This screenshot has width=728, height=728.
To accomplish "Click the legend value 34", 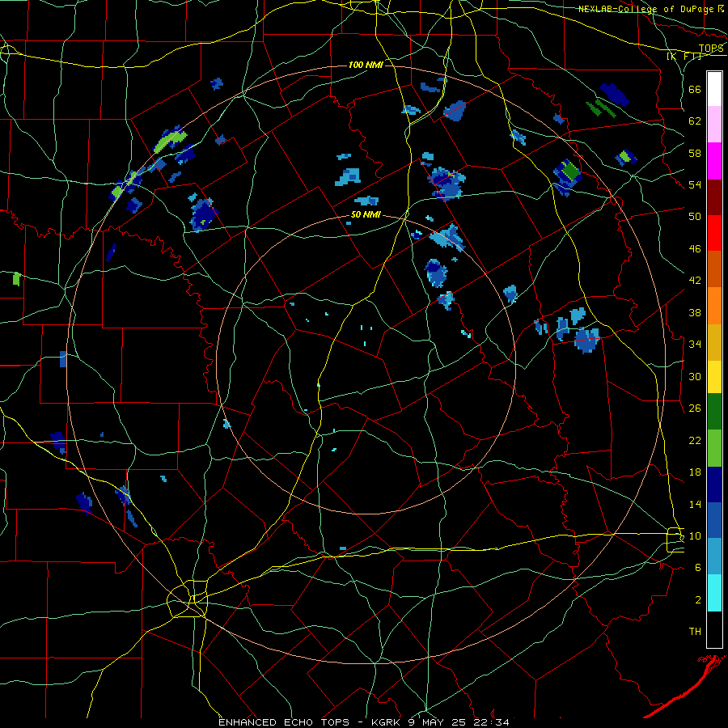I will click(x=695, y=344).
